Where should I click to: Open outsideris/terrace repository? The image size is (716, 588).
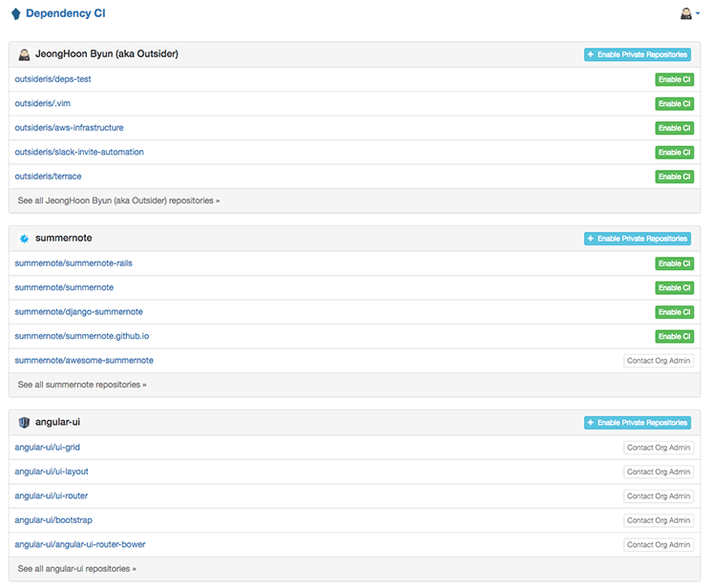pos(48,177)
